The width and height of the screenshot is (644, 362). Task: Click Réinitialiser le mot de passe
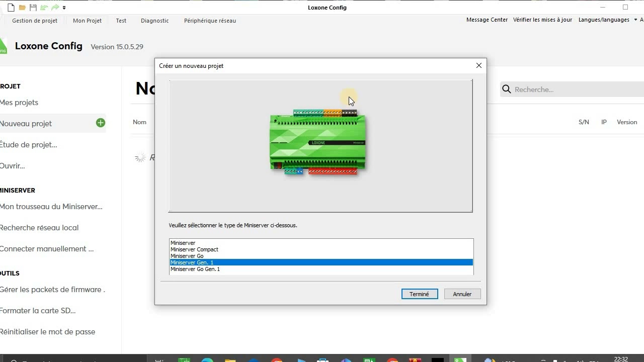pos(48,332)
